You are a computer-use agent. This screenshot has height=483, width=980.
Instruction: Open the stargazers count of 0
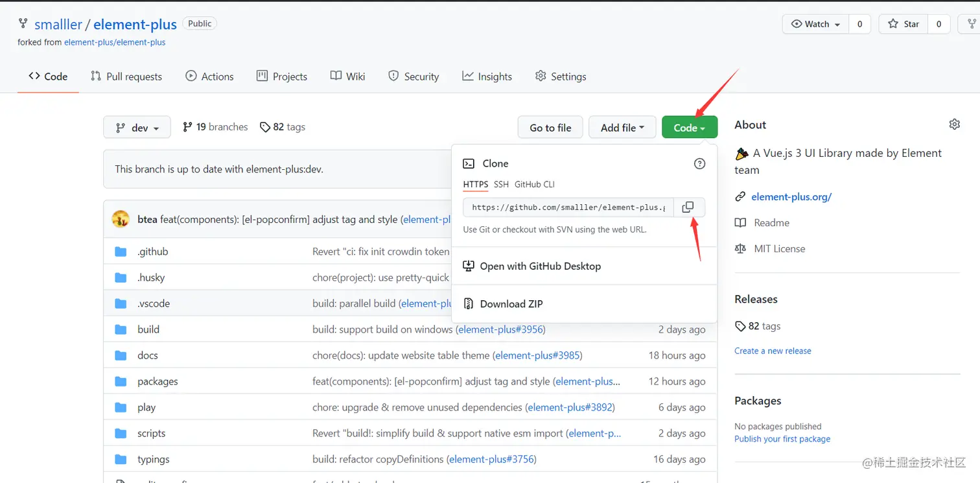pos(939,24)
